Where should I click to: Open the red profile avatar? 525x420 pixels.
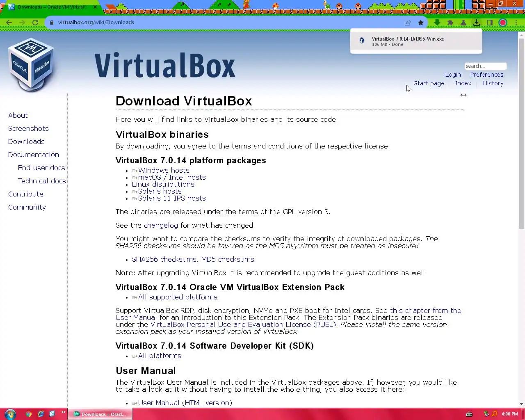tap(503, 23)
